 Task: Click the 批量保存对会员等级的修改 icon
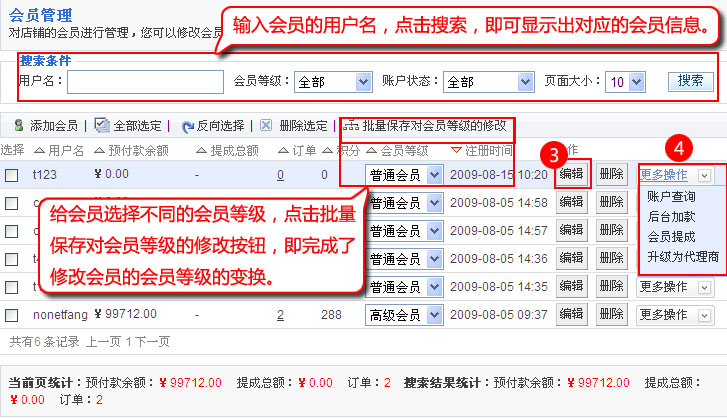tap(351, 125)
